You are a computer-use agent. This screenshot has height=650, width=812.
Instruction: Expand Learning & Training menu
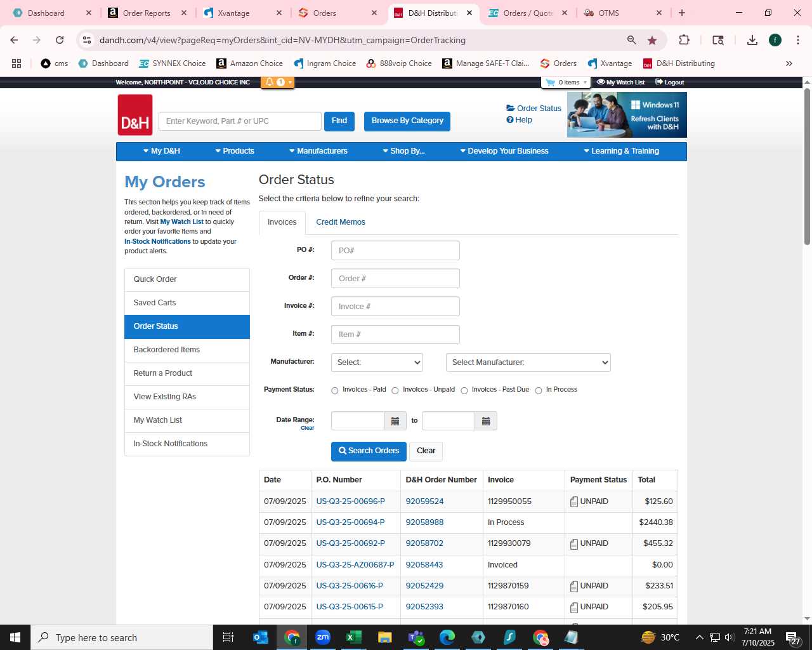coord(622,151)
